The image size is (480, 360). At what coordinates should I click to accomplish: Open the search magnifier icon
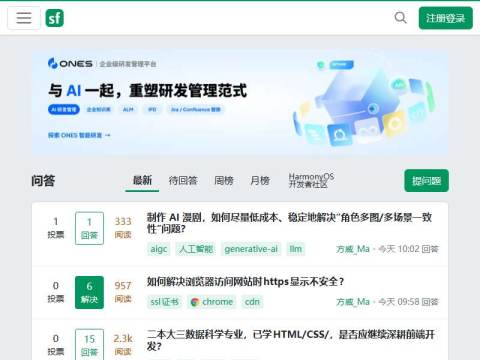point(400,18)
